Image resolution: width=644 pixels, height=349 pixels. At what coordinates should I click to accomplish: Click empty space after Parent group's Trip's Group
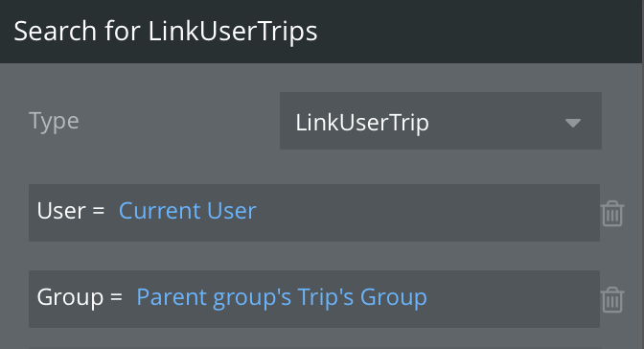click(x=514, y=299)
